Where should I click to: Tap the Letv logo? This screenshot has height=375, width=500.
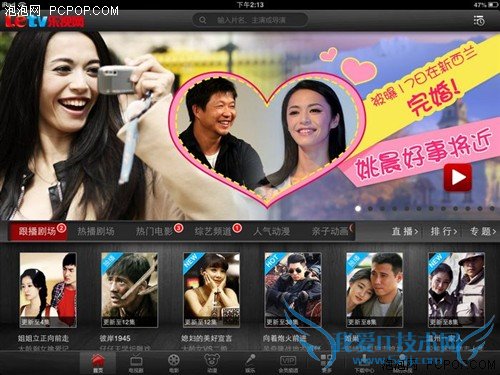(45, 21)
